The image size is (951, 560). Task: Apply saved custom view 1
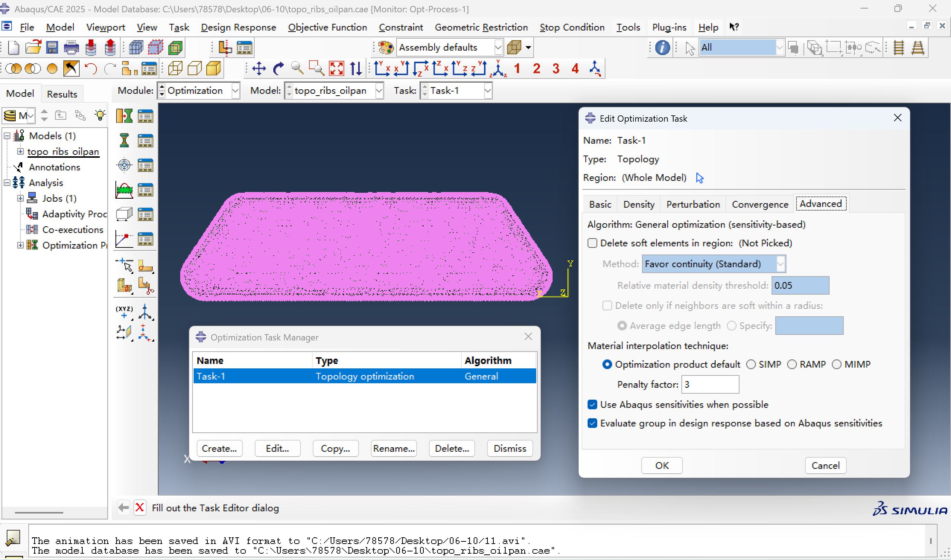pos(517,69)
